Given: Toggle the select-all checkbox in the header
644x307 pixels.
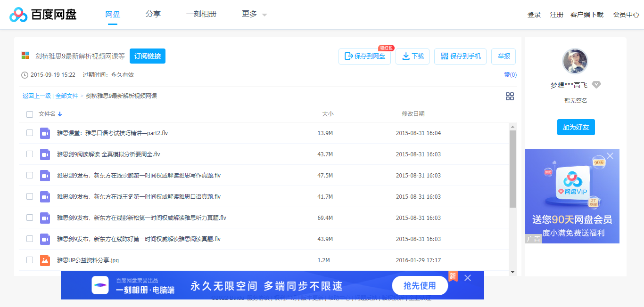Looking at the screenshot, I should tap(30, 114).
